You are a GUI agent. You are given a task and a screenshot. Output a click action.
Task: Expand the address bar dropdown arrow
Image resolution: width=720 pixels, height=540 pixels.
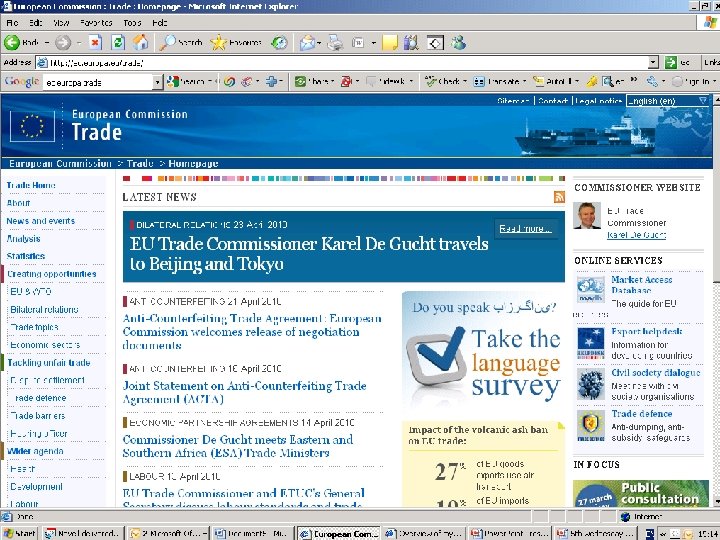(653, 62)
